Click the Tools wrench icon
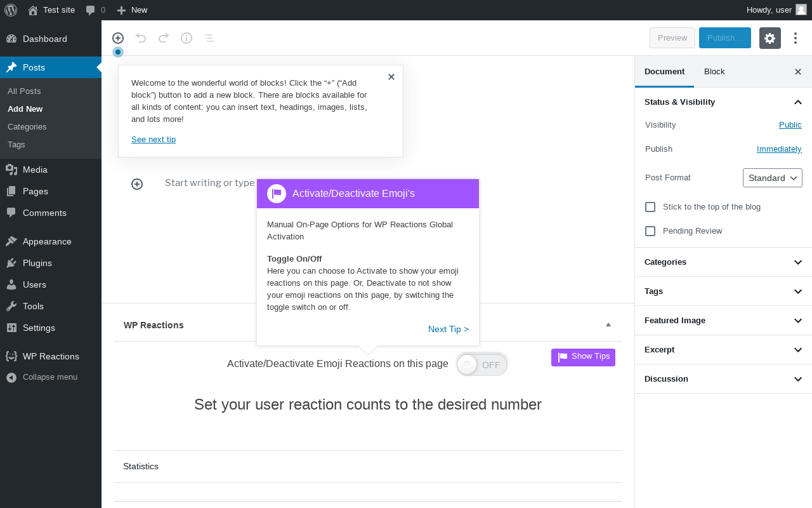The width and height of the screenshot is (812, 508). 11,306
